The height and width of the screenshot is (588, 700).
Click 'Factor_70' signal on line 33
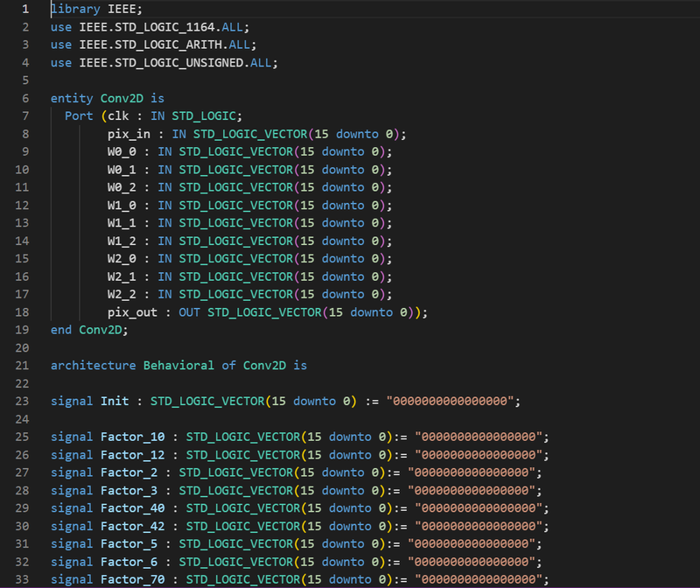click(x=132, y=579)
